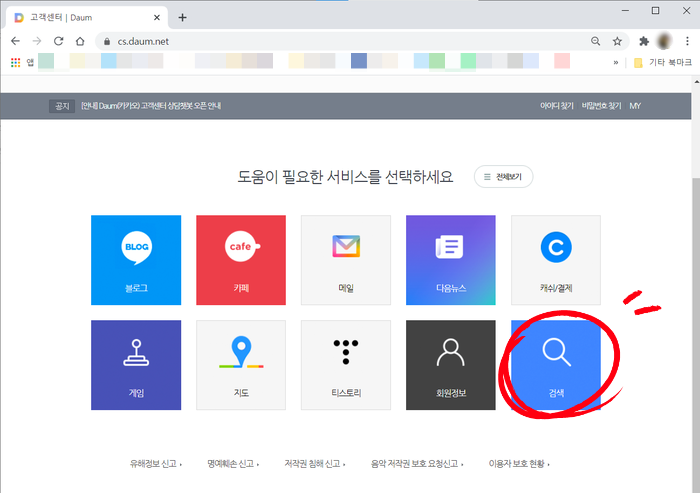Click the 공지 notice label
The width and height of the screenshot is (700, 493).
coord(62,106)
